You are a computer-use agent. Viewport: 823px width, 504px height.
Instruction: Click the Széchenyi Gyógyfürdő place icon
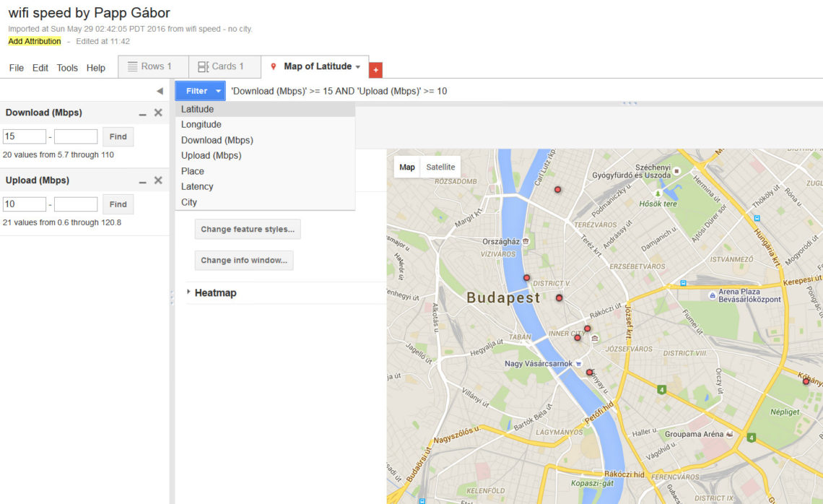click(677, 171)
